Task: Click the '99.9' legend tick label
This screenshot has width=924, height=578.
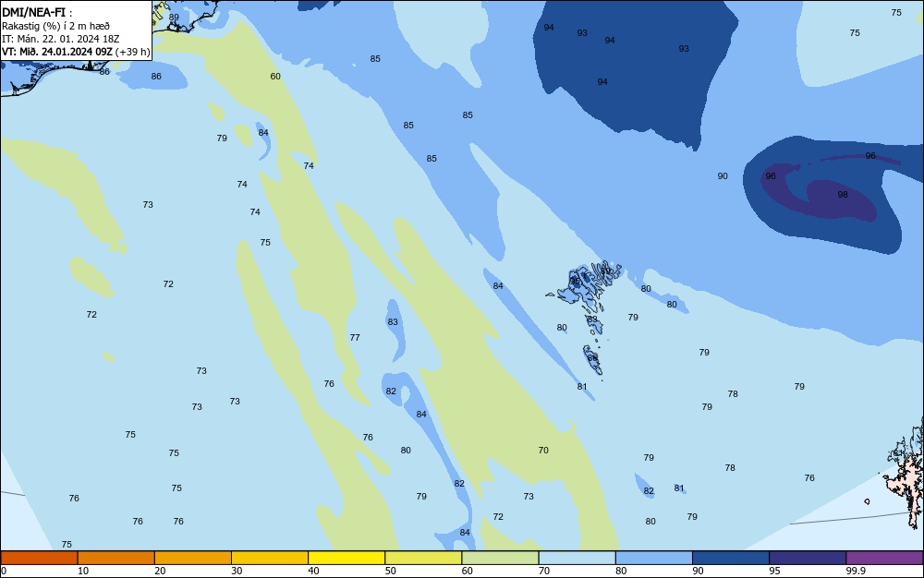Action: pos(856,571)
